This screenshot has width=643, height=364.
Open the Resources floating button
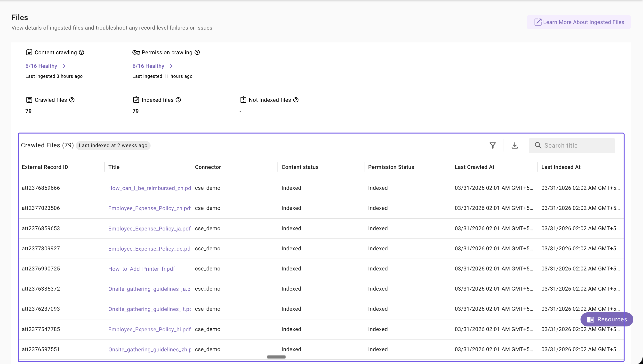pyautogui.click(x=606, y=319)
